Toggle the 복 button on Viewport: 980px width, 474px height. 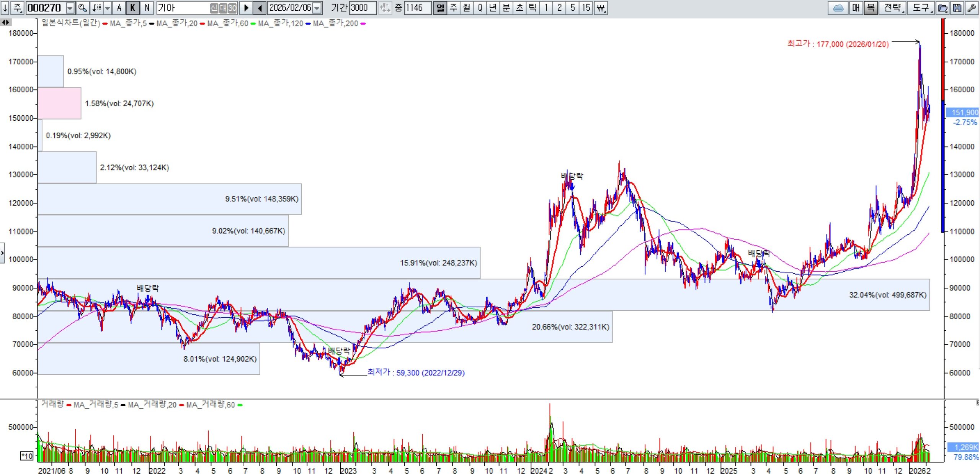(871, 8)
